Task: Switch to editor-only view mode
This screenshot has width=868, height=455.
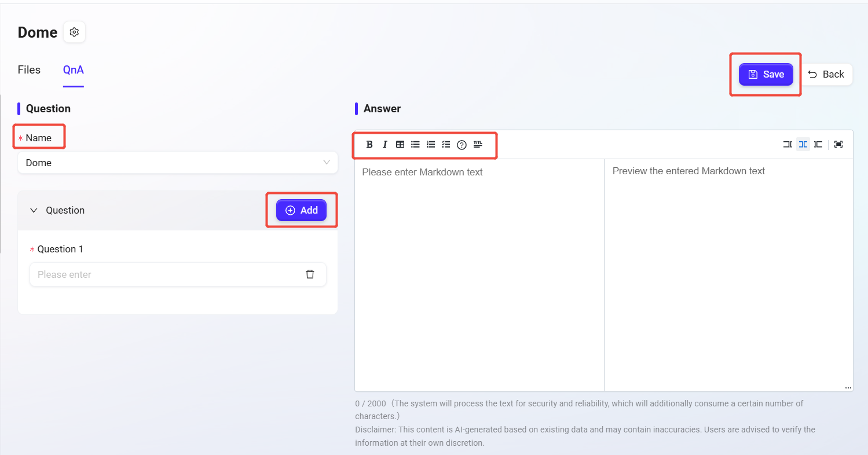Action: 788,145
